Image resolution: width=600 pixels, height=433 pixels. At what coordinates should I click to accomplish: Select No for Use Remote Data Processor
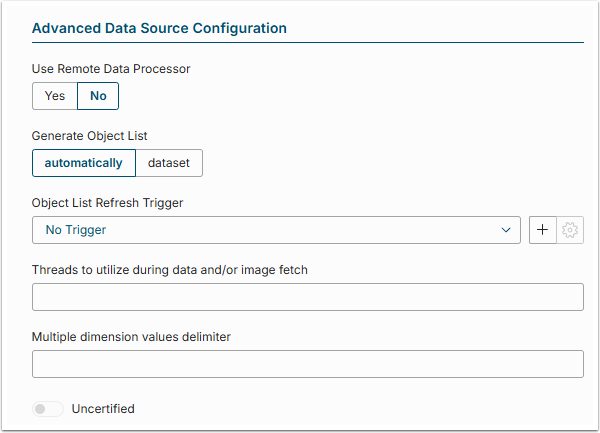[98, 96]
